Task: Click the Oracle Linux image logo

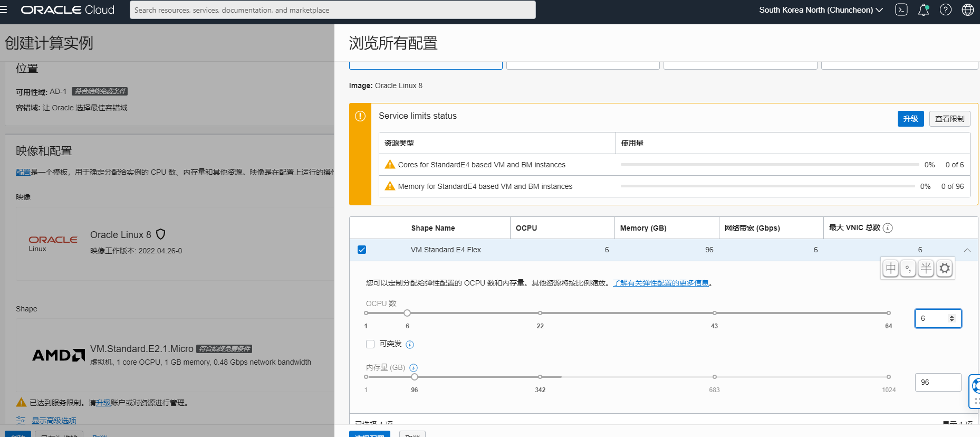Action: coord(53,243)
